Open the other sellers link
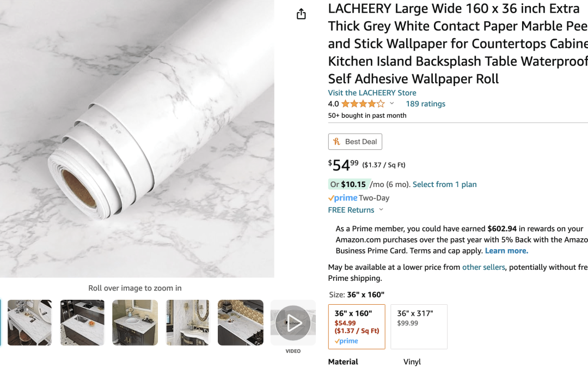 [x=483, y=267]
